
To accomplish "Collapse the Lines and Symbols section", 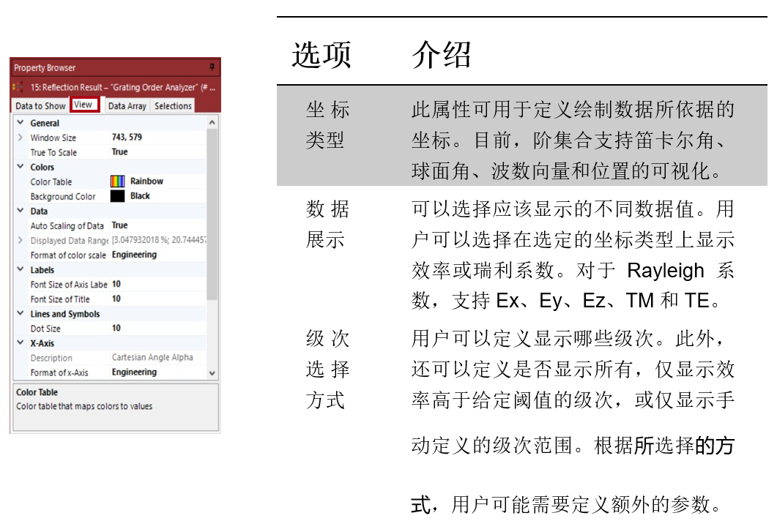I will pos(21,313).
